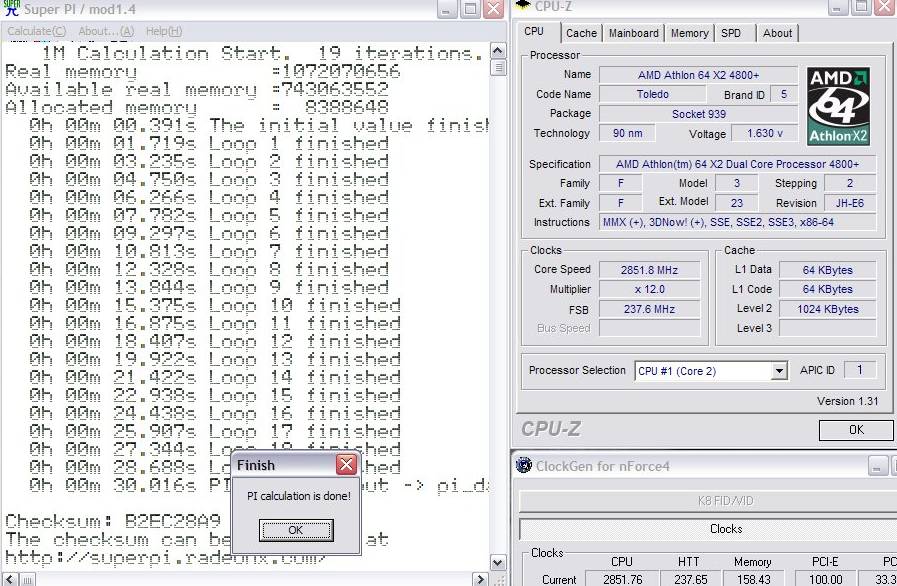897x586 pixels.
Task: Click the 'Allocated memory = 8388648' line
Action: coord(197,108)
